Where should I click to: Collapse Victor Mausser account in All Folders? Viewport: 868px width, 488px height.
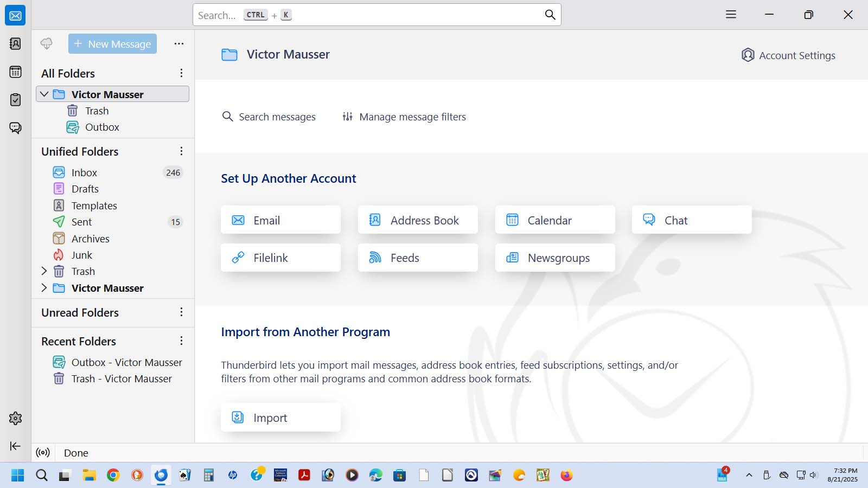(44, 94)
